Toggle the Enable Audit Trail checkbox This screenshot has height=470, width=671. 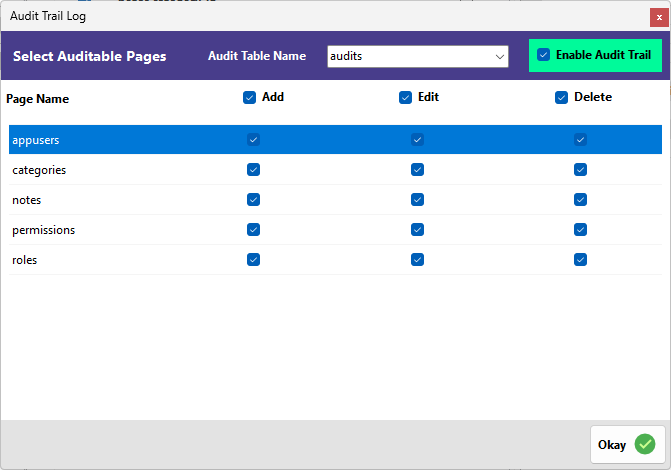click(x=544, y=55)
